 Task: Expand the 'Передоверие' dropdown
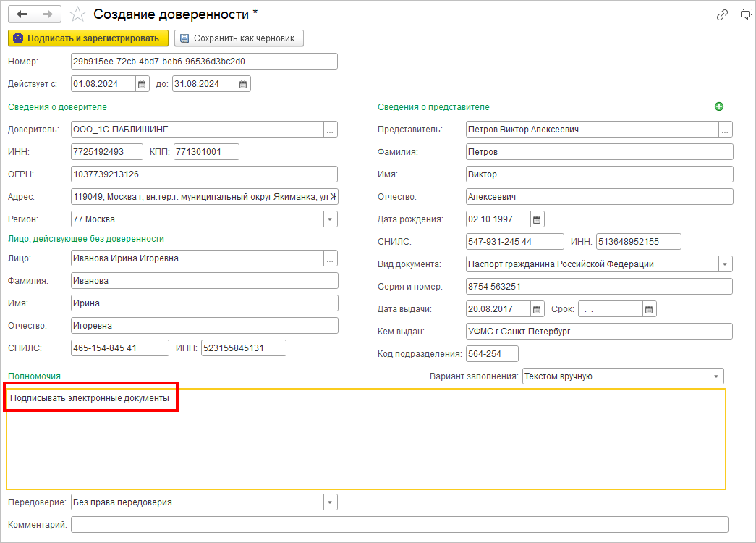pyautogui.click(x=330, y=502)
